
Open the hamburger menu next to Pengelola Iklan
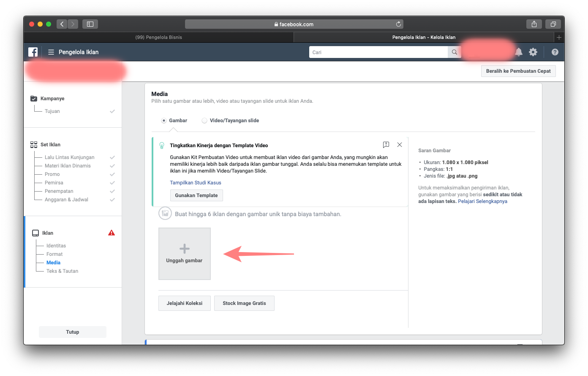pyautogui.click(x=51, y=52)
